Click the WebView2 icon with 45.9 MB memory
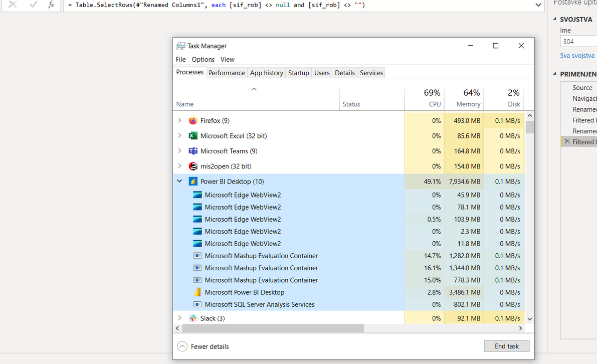This screenshot has width=597, height=364. point(197,195)
